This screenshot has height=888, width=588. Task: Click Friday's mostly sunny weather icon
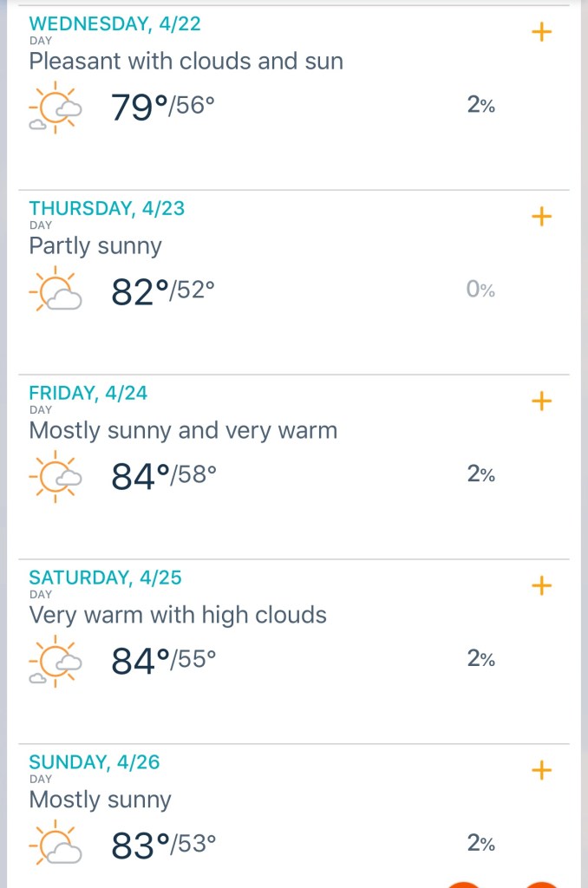pyautogui.click(x=56, y=475)
